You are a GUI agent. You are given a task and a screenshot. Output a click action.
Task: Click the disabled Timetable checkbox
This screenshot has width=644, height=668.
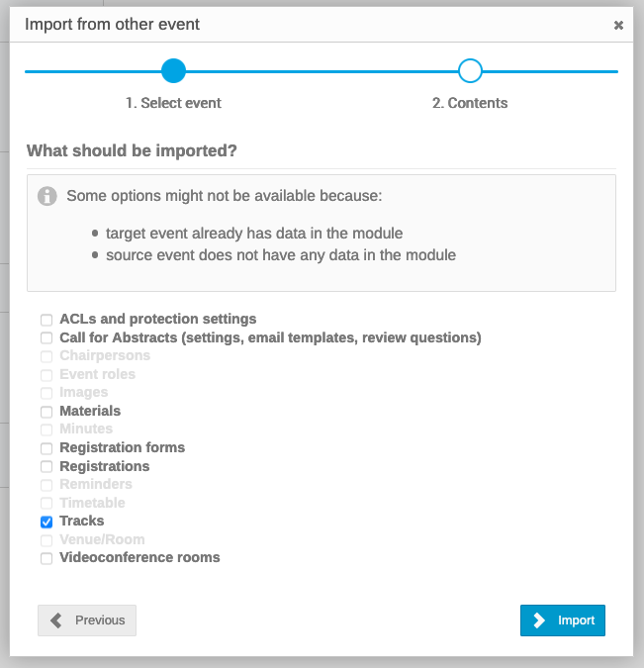[x=46, y=503]
